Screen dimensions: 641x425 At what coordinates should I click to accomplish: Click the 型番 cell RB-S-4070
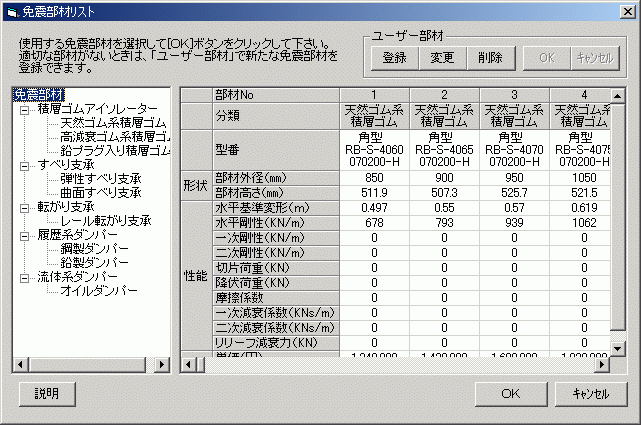[514, 150]
